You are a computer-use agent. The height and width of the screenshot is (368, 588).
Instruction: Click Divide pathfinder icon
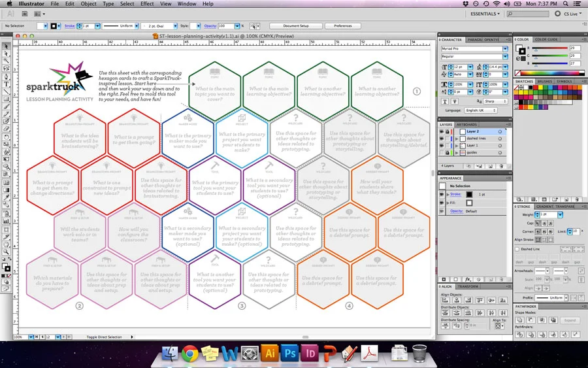click(x=520, y=334)
